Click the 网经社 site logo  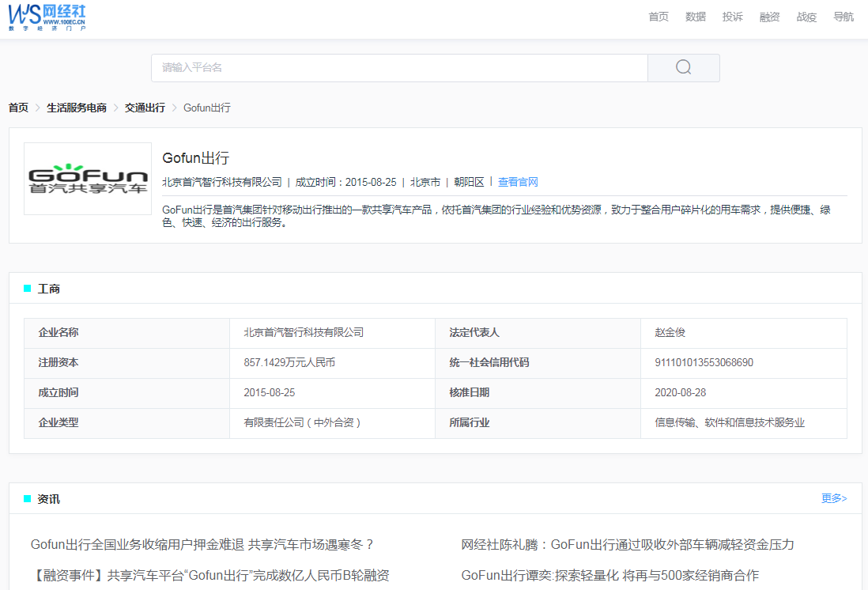coord(47,17)
